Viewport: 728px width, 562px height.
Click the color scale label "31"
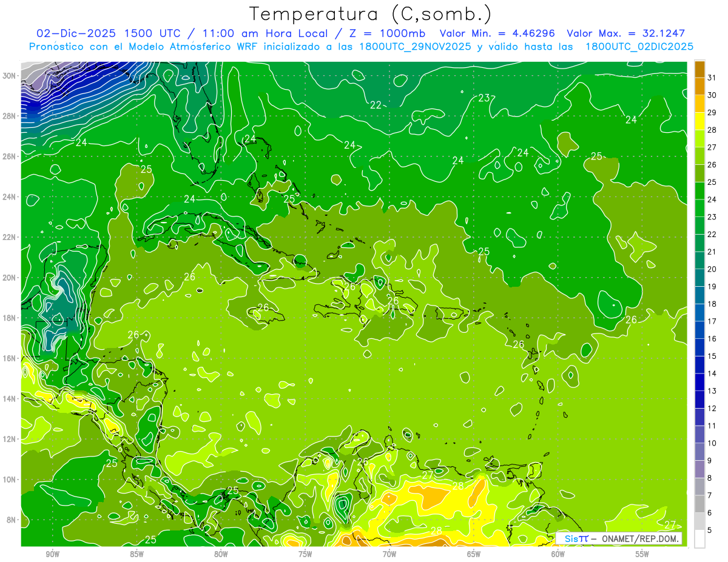(x=712, y=77)
